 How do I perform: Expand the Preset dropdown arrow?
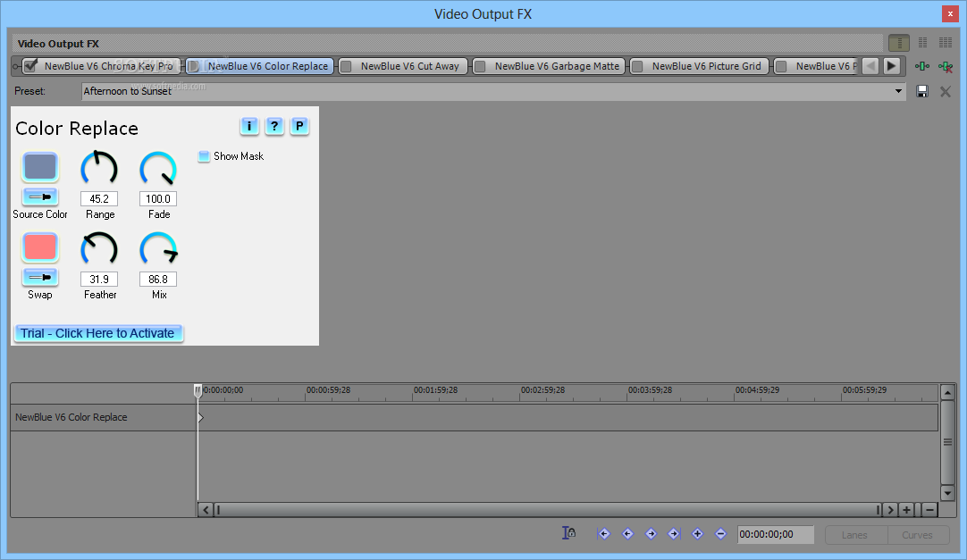coord(898,91)
